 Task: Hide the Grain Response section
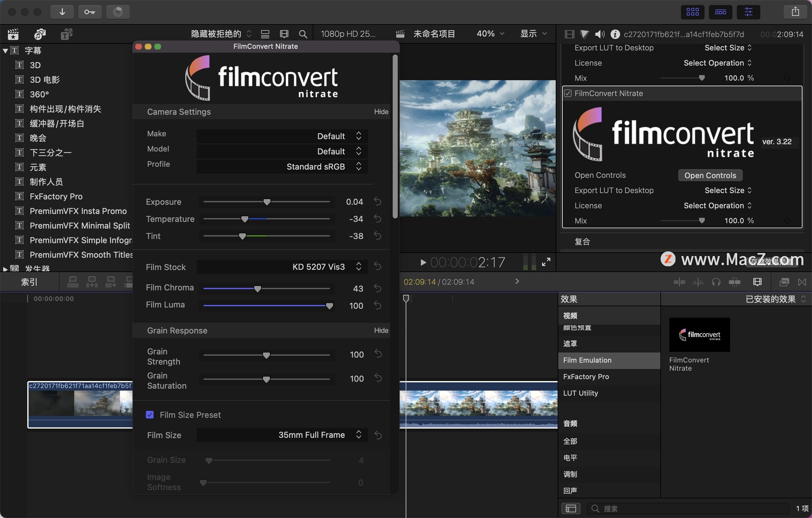[381, 330]
